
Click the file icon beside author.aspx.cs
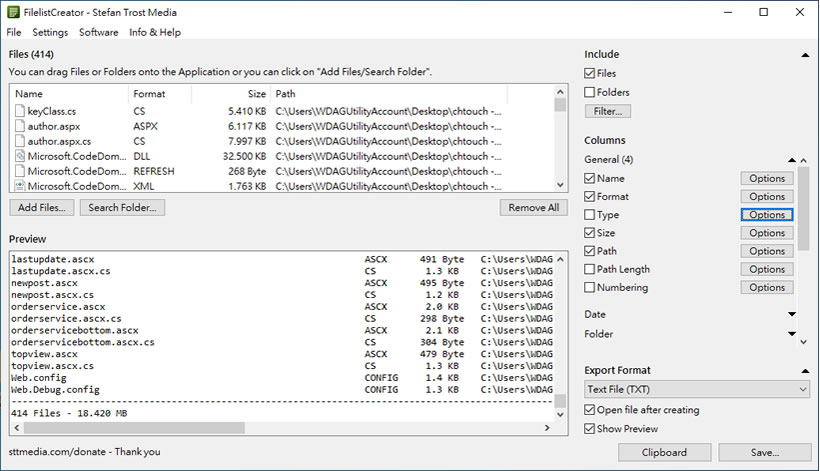20,141
